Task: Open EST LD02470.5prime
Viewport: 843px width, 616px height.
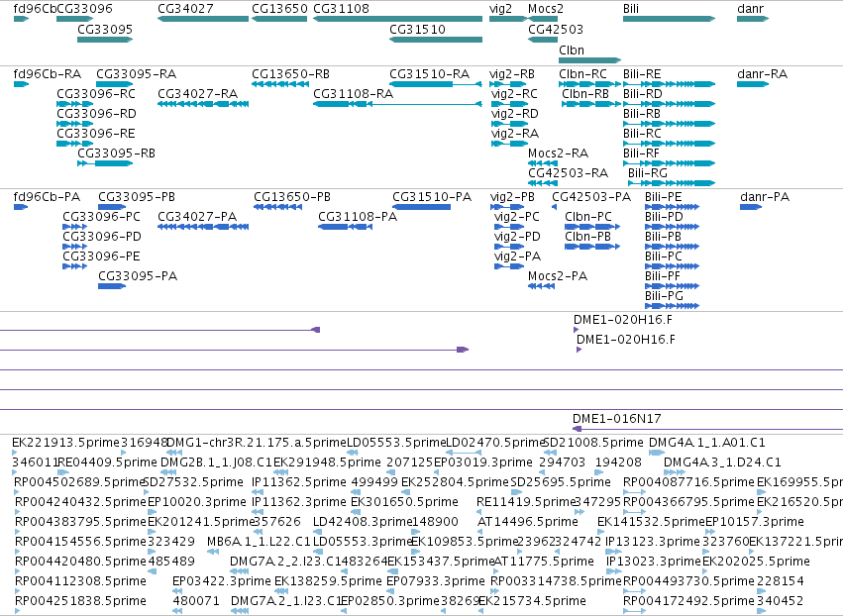Action: pyautogui.click(x=464, y=453)
